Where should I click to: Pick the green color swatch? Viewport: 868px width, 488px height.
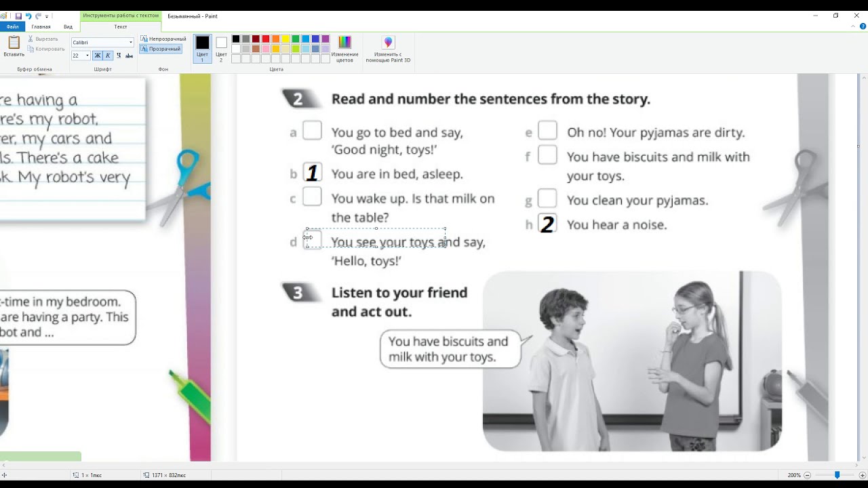point(296,39)
